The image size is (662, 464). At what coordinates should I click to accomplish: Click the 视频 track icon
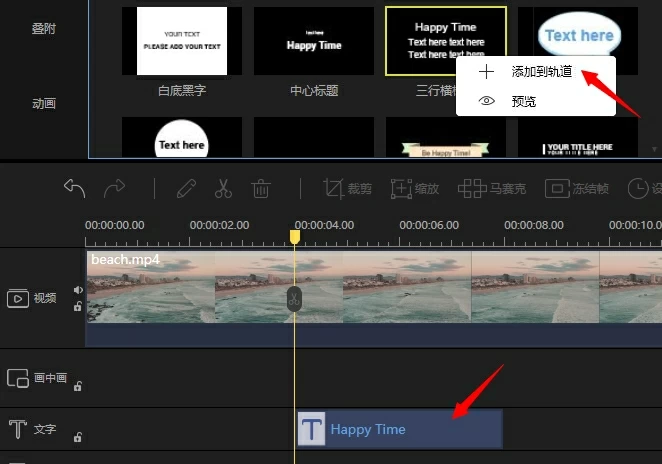18,298
